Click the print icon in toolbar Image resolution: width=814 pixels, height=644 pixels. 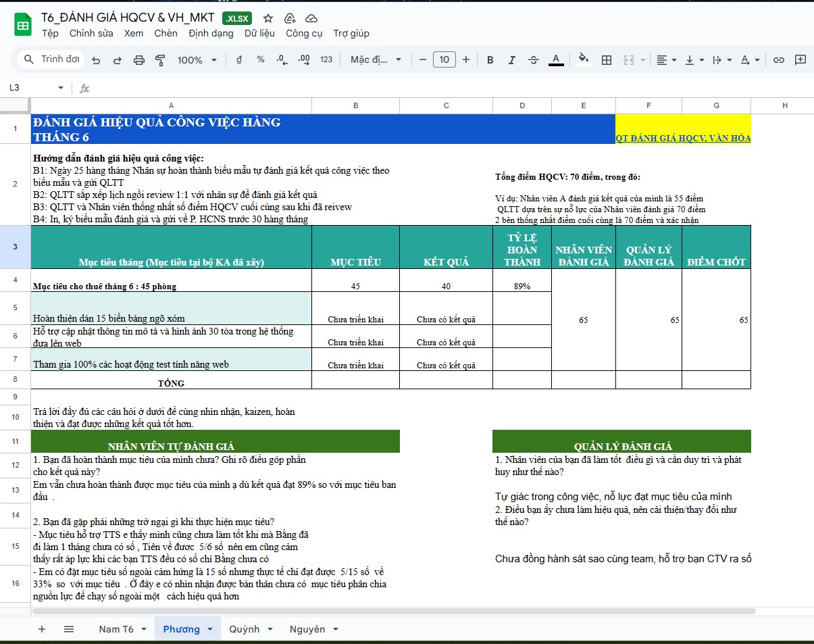click(x=139, y=60)
